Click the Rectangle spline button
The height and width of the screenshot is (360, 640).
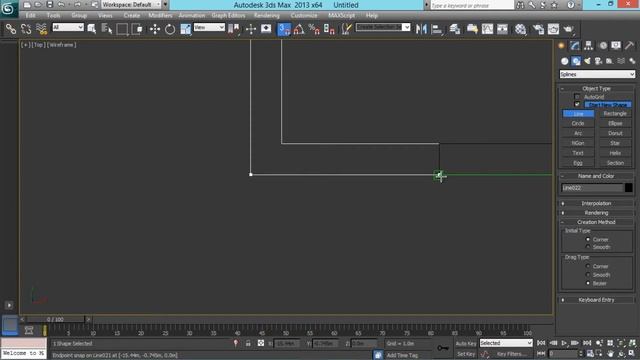[615, 113]
